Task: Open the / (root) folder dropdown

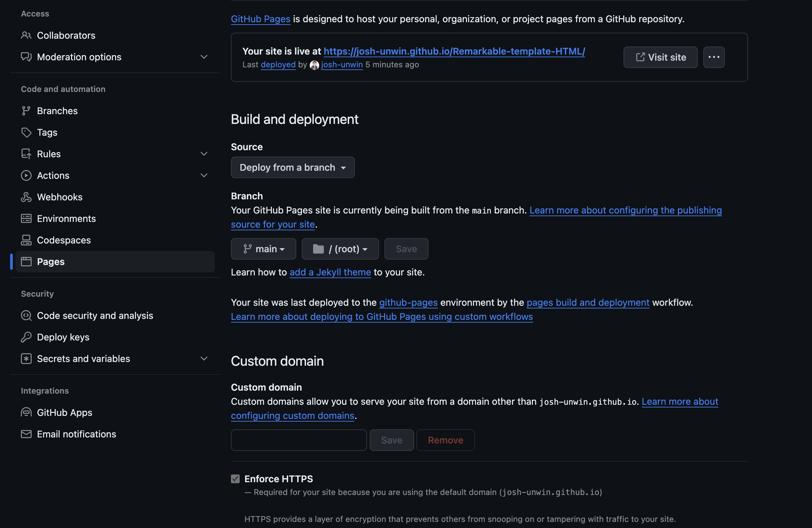Action: 340,249
